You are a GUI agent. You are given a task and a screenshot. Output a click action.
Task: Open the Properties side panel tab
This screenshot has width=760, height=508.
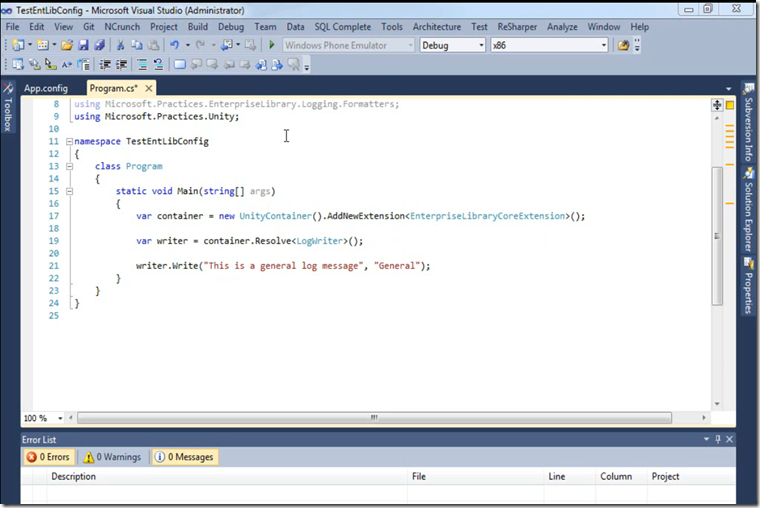[x=749, y=286]
